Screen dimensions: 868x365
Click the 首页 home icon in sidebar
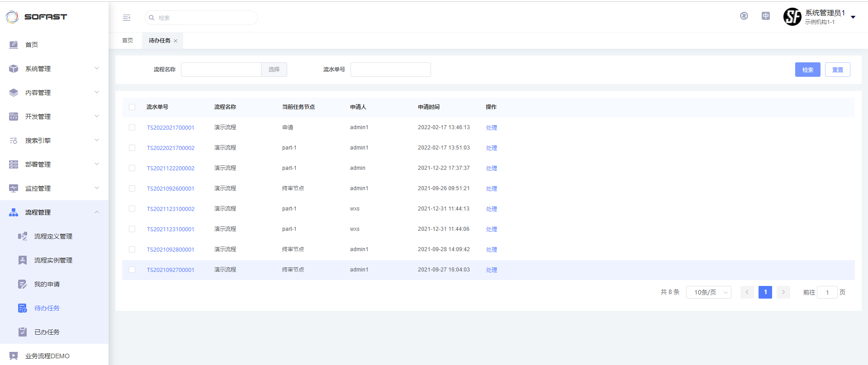14,45
